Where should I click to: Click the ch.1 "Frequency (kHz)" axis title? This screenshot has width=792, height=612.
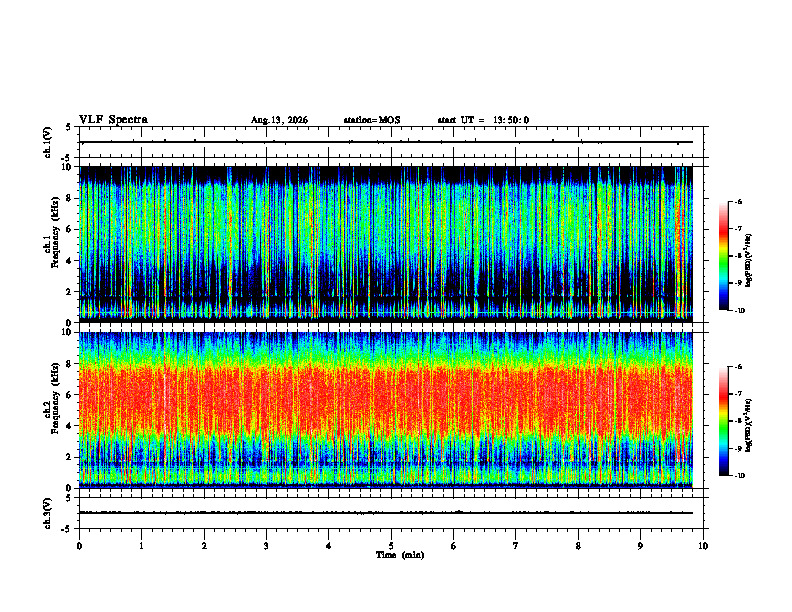[55, 233]
